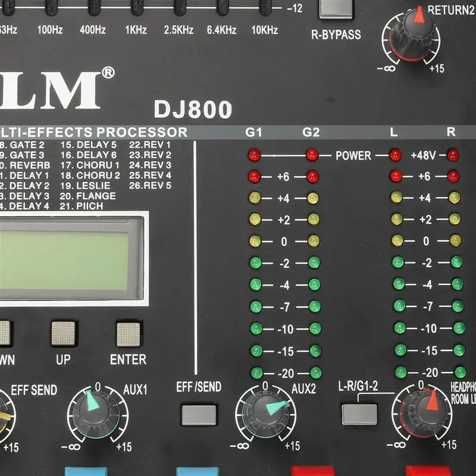Click the G2 +2 yellow LED
Viewport: 476px width, 476px height.
tap(314, 220)
